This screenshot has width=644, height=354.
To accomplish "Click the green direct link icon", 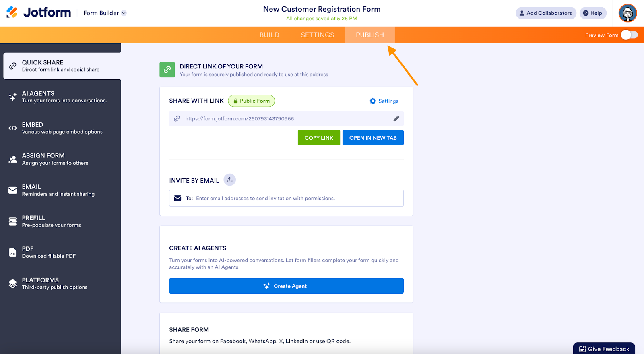I will [x=167, y=70].
